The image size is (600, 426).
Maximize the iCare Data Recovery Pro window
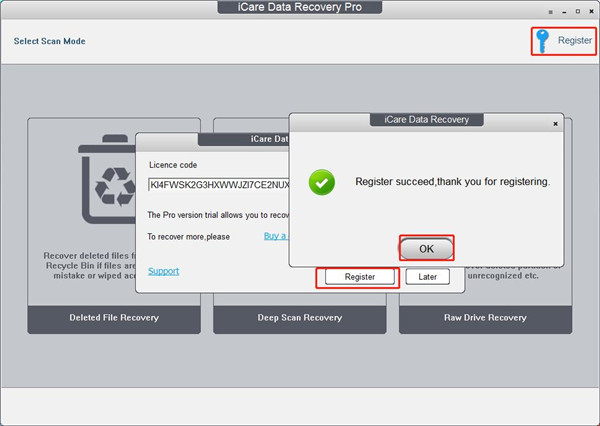(x=578, y=12)
